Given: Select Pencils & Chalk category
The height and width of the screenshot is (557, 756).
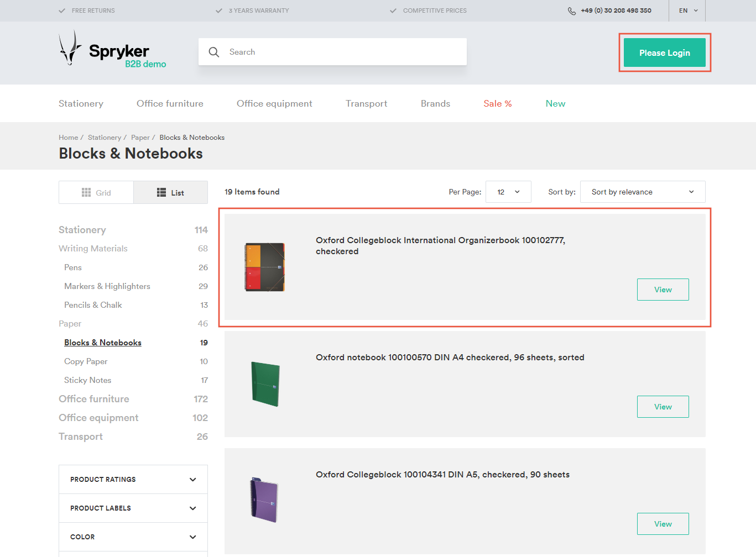Looking at the screenshot, I should click(93, 305).
